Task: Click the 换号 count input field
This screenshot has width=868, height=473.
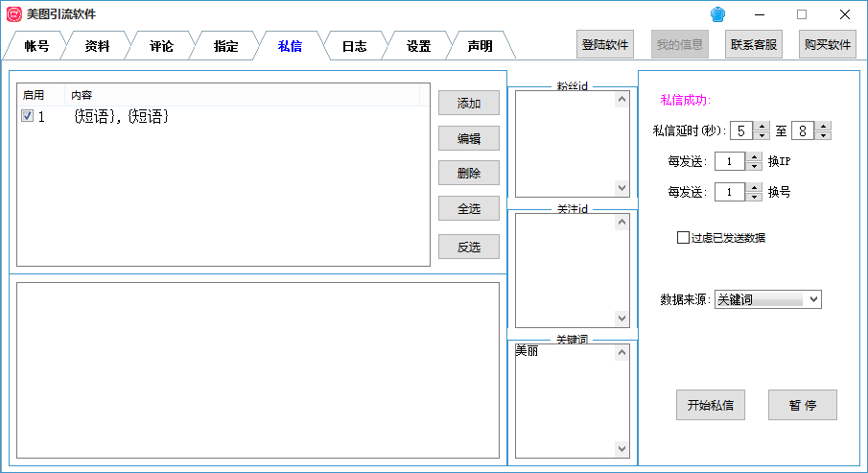Action: point(731,192)
